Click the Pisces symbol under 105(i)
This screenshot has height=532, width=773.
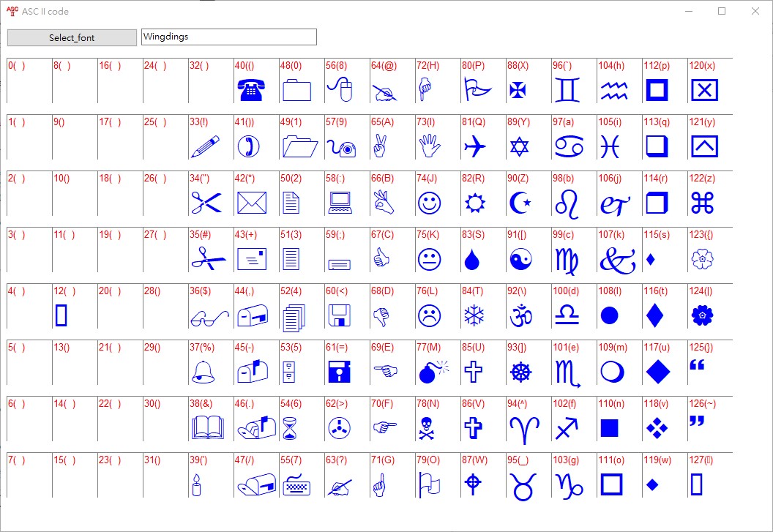coord(610,146)
